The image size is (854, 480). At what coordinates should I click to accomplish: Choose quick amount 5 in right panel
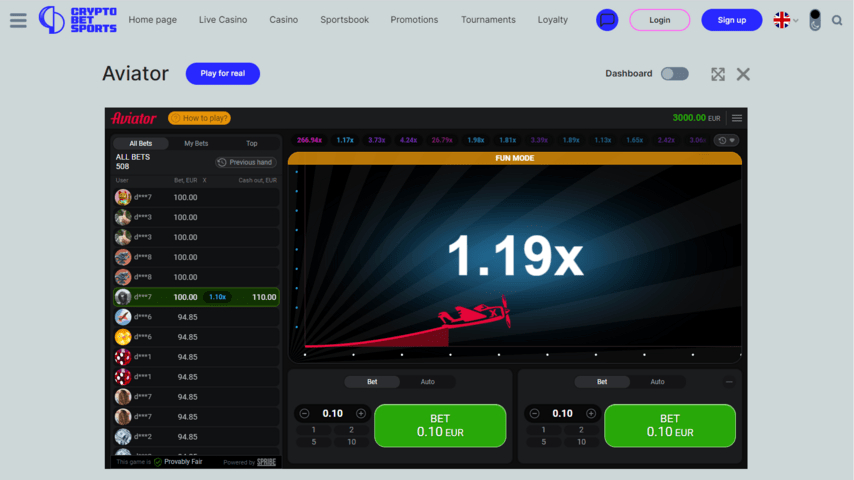click(544, 442)
